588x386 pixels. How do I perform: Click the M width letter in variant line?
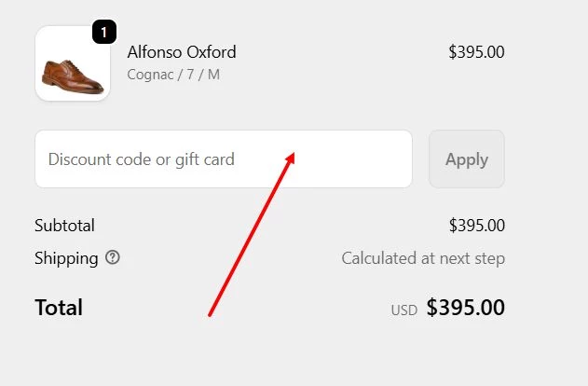[x=213, y=74]
